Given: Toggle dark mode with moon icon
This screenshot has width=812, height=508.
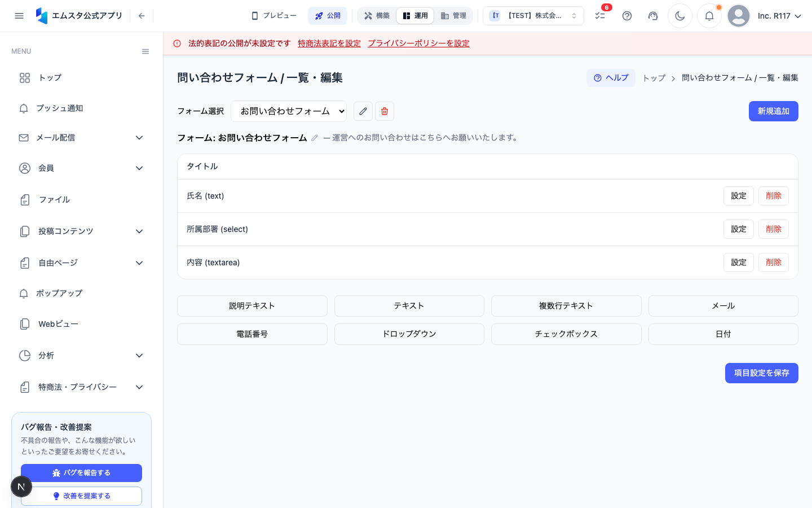Looking at the screenshot, I should (x=680, y=16).
